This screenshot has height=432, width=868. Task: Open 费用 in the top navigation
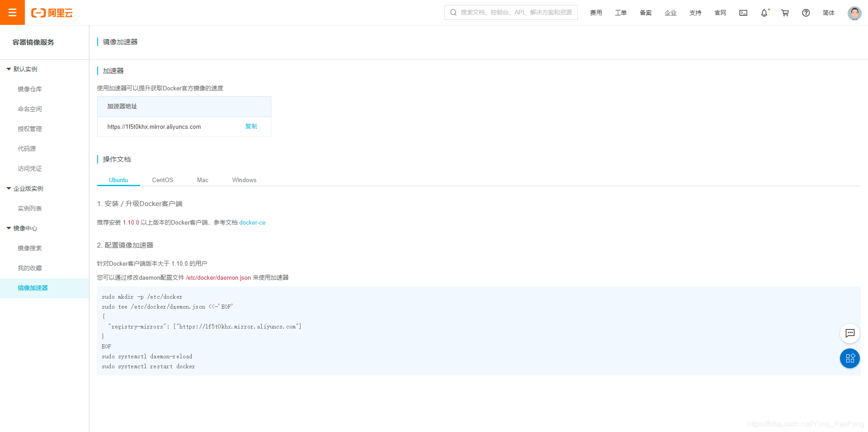coord(596,13)
